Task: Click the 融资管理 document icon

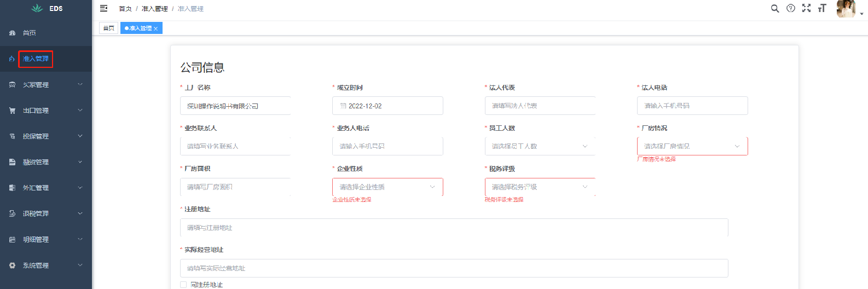Action: click(x=12, y=162)
